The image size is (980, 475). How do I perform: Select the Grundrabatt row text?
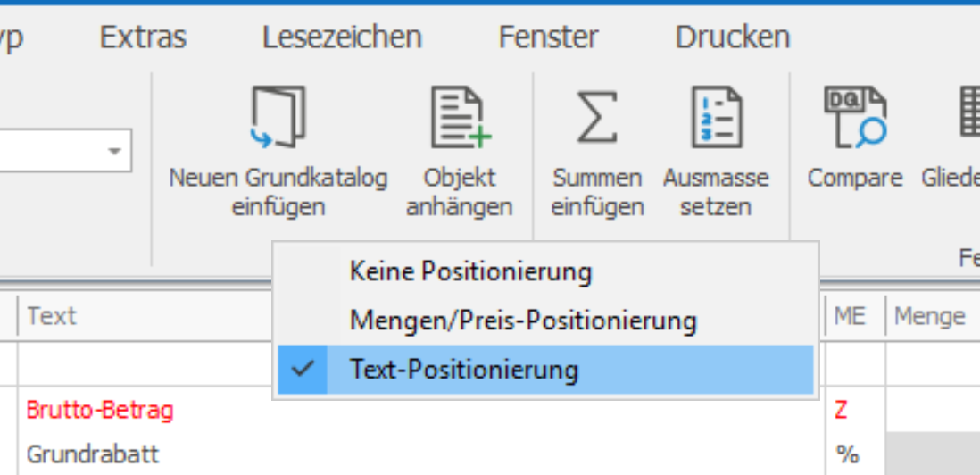[x=93, y=454]
